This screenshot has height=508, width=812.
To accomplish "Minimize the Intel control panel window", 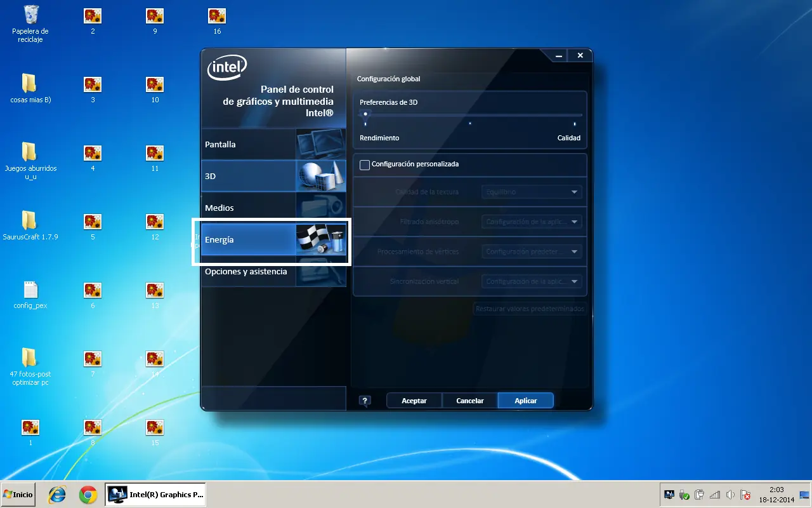I will click(x=559, y=56).
